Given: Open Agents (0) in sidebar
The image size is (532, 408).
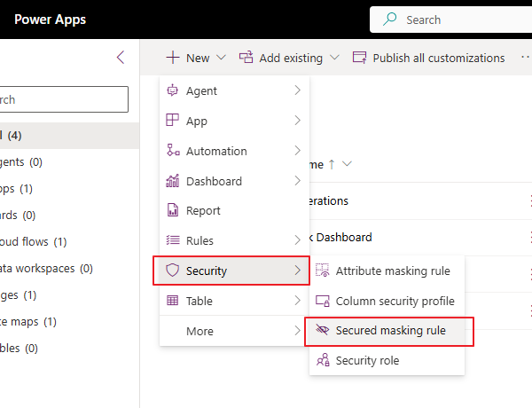Looking at the screenshot, I should (69, 162).
